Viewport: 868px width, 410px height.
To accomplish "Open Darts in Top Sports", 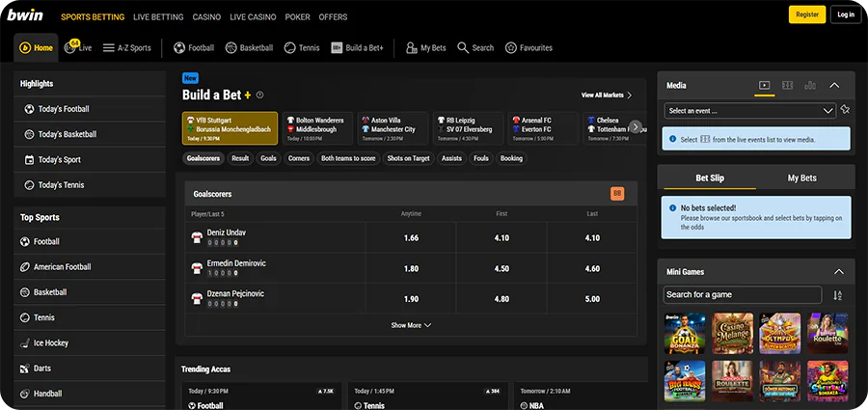I will (90, 369).
